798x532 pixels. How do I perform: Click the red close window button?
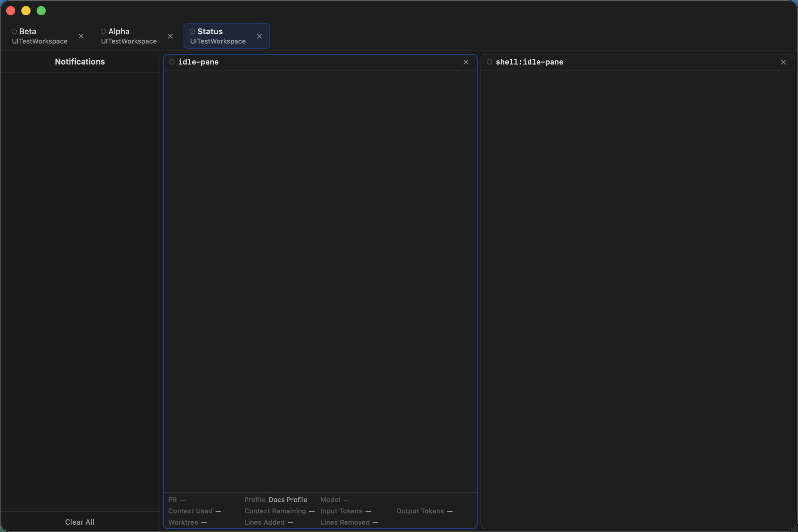click(11, 11)
